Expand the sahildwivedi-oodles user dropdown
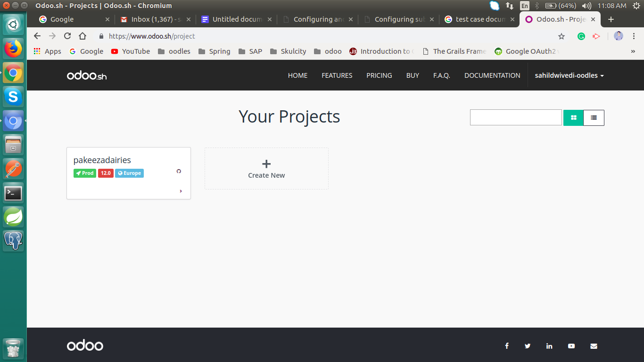644x362 pixels. (570, 75)
